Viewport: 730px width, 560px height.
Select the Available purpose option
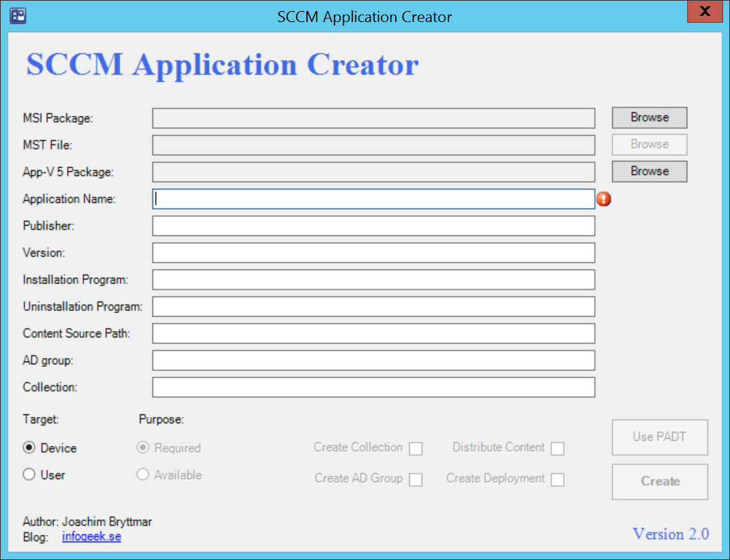pos(143,474)
